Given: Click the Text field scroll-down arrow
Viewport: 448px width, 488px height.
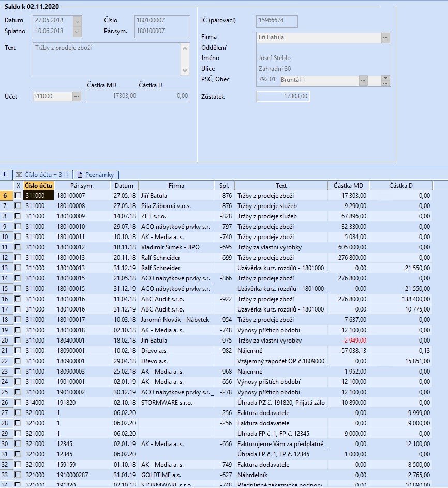Looking at the screenshot, I should pyautogui.click(x=186, y=70).
